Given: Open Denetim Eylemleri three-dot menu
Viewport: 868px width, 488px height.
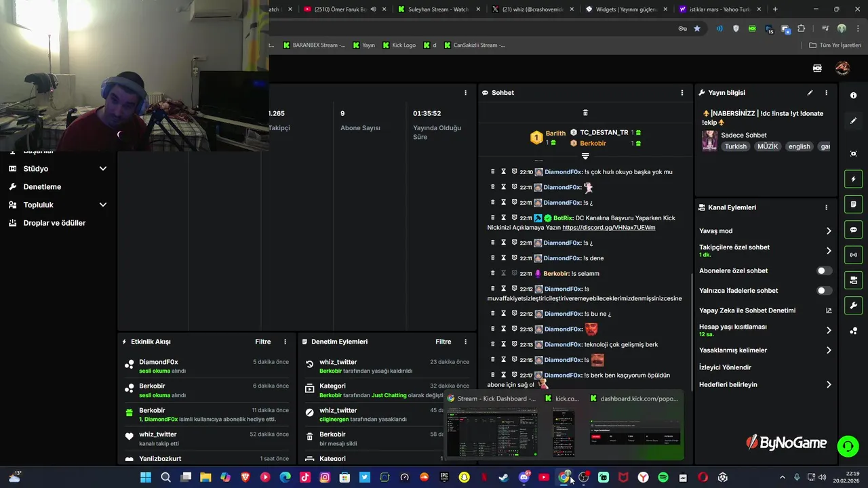Looking at the screenshot, I should pos(465,342).
